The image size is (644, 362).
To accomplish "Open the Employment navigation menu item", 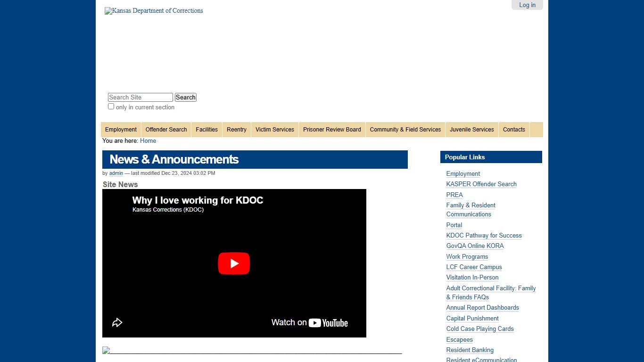I will (x=121, y=130).
